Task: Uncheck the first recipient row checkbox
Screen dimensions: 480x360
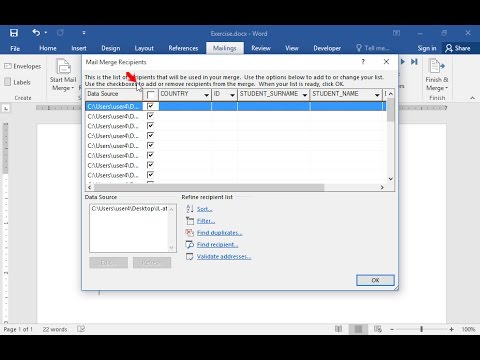Action: (x=150, y=106)
